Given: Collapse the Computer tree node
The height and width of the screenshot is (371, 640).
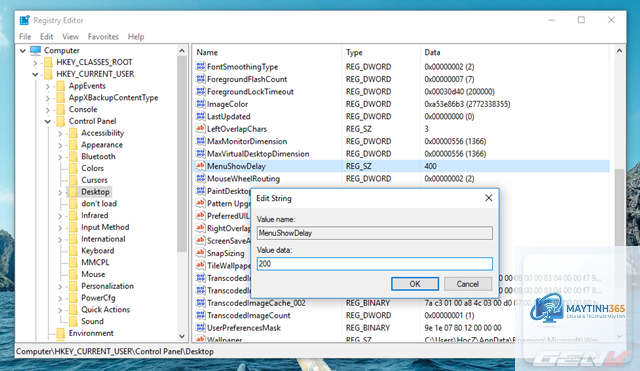Looking at the screenshot, I should coord(23,51).
